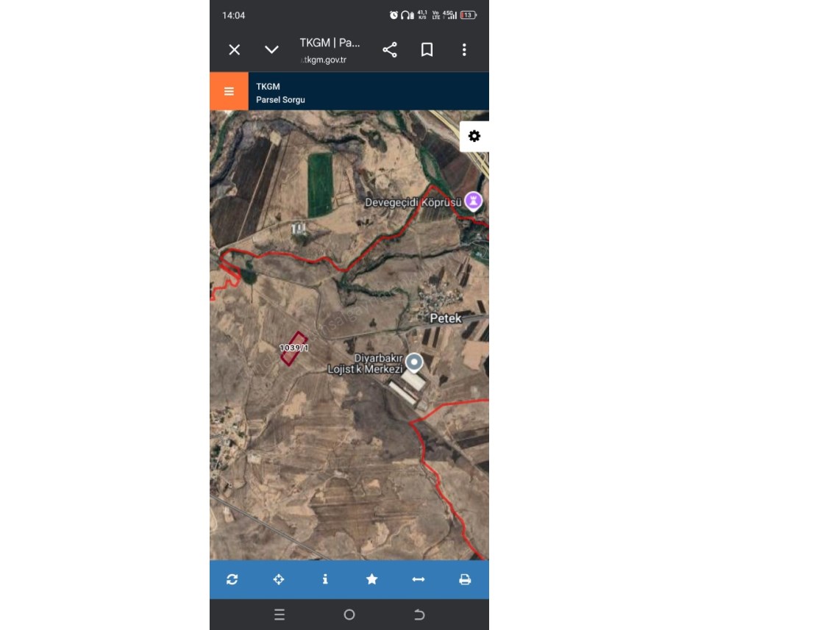
Task: Bookmark this page in the browser
Action: click(427, 50)
